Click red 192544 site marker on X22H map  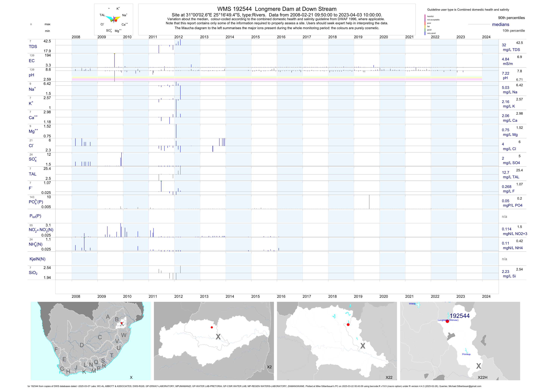click(447, 321)
